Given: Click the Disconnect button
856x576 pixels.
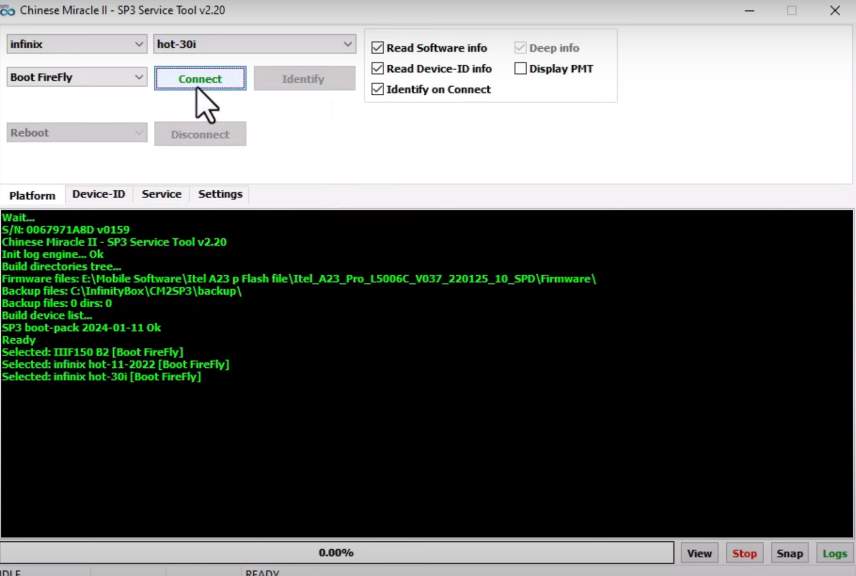Looking at the screenshot, I should 200,134.
